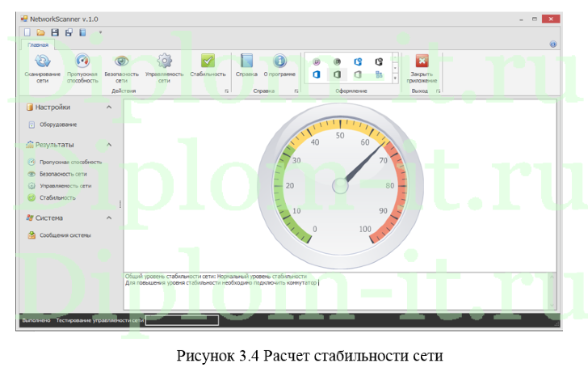Apply the blue-outlined Office skin in gallery

[358, 62]
